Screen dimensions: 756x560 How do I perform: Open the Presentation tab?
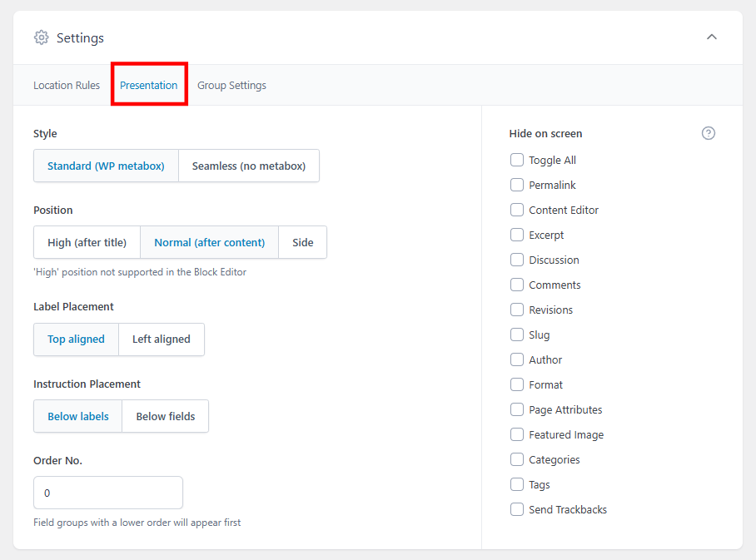coord(149,85)
